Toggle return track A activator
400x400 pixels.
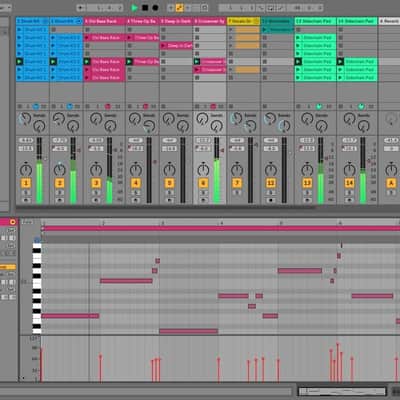point(391,183)
